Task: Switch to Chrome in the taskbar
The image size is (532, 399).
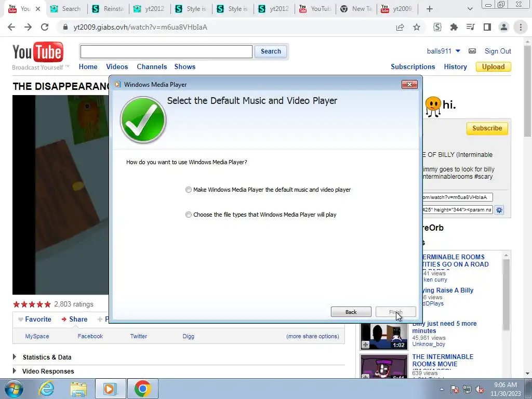Action: (142, 389)
